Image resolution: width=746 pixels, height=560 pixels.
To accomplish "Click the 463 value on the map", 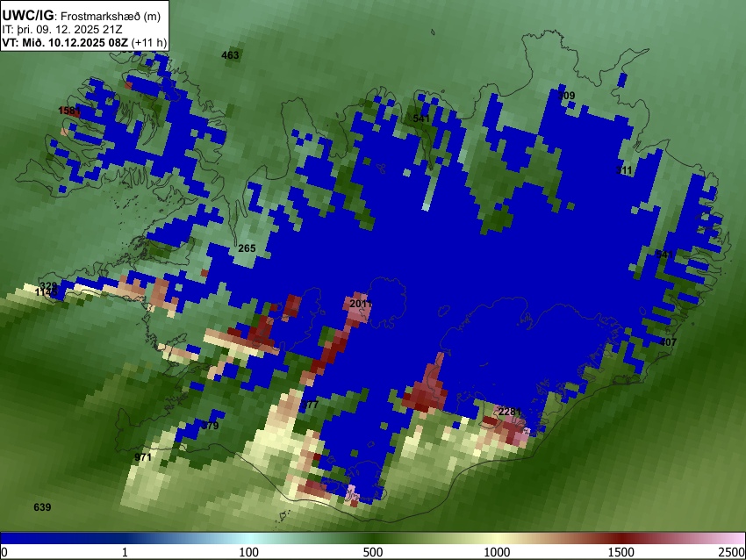I will point(230,55).
